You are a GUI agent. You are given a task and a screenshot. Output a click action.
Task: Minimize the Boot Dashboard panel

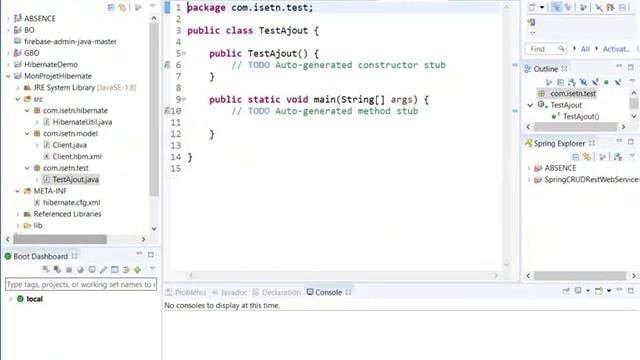click(x=139, y=254)
